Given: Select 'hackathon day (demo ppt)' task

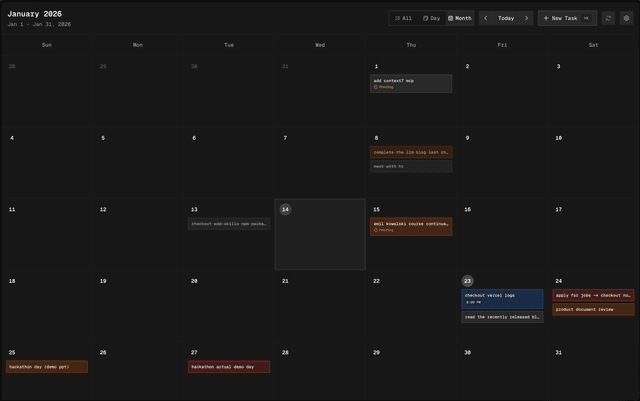Looking at the screenshot, I should (47, 367).
